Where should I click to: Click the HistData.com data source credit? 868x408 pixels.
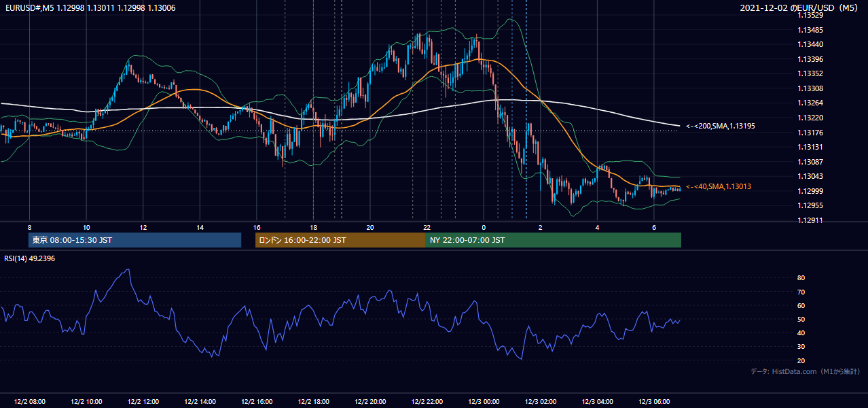pyautogui.click(x=806, y=371)
